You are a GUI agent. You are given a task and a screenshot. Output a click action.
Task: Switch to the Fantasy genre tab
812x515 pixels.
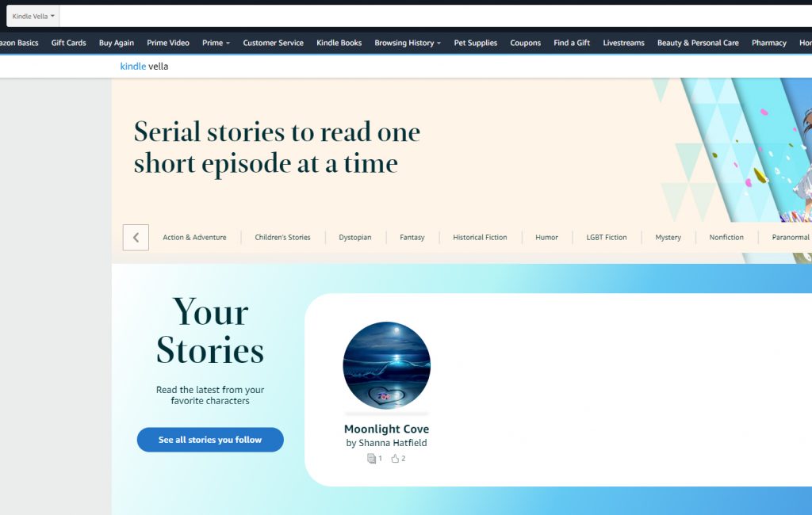pyautogui.click(x=412, y=237)
